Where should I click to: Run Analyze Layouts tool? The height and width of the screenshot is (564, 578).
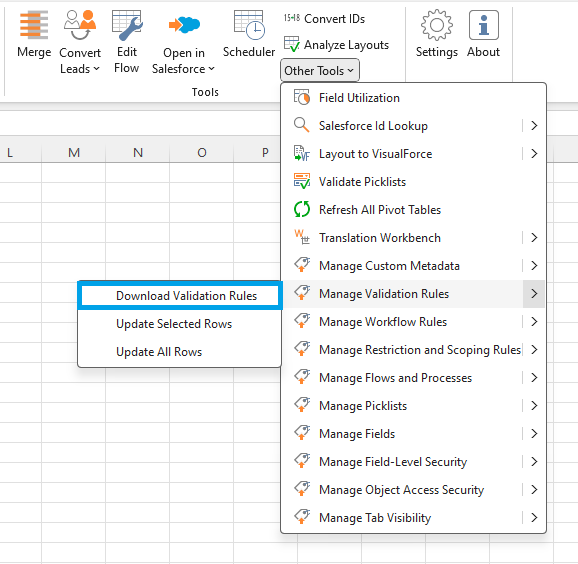336,45
